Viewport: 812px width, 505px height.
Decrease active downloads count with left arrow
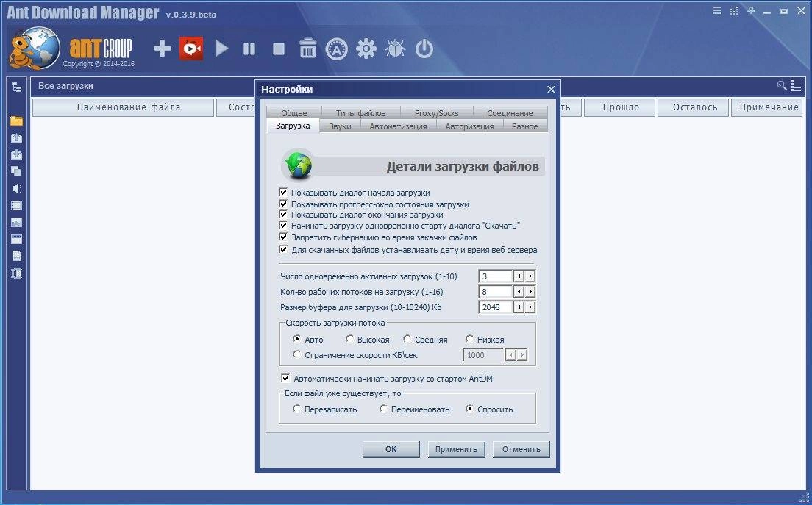(x=519, y=276)
